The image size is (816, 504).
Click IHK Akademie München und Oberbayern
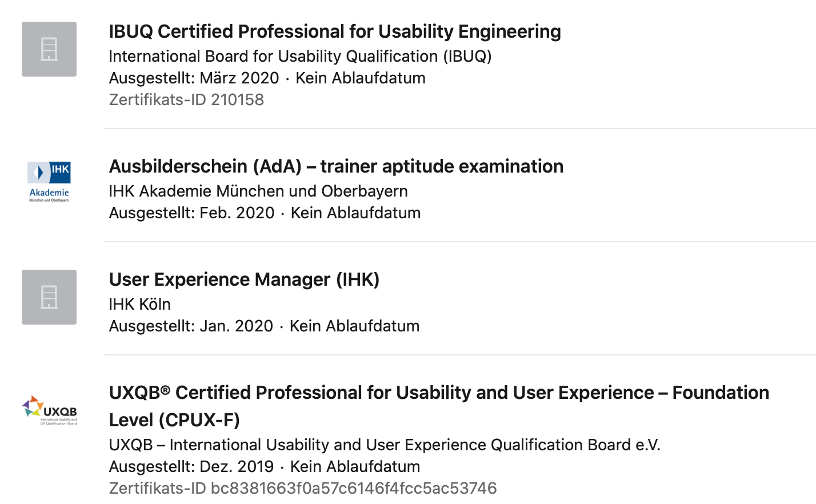(x=258, y=191)
